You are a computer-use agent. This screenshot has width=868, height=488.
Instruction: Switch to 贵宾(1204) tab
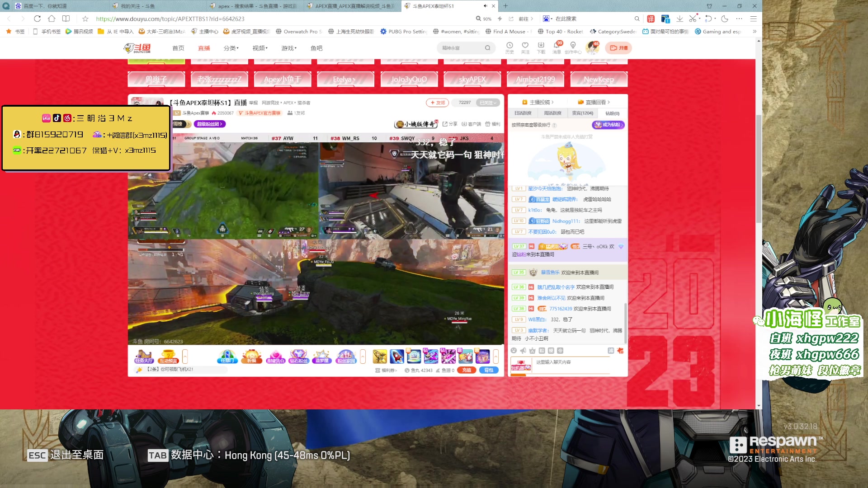point(582,113)
